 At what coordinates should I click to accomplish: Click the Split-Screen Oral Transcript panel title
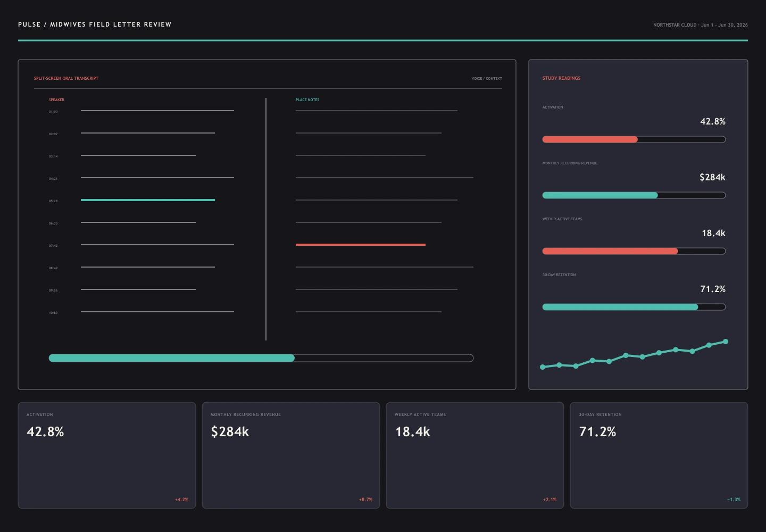[x=66, y=78]
